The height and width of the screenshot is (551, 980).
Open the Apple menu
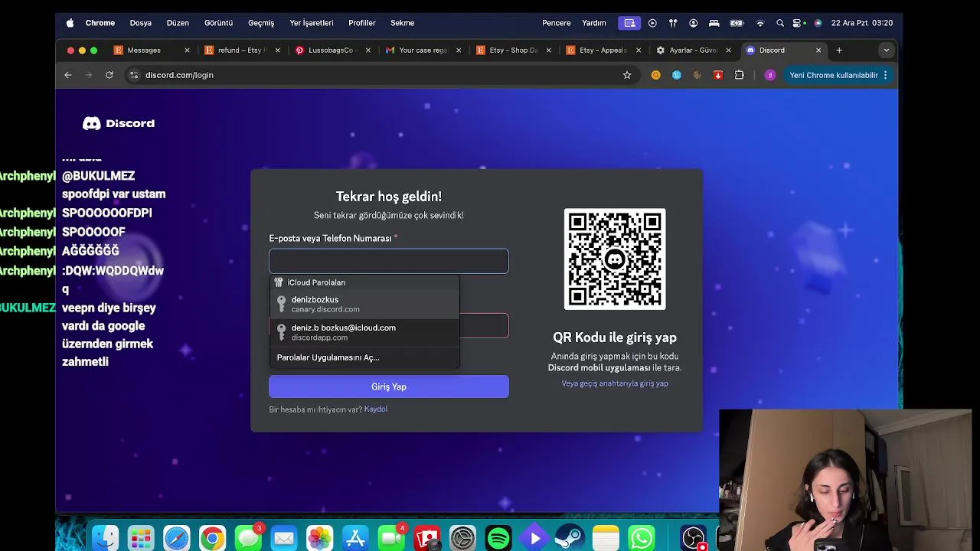pyautogui.click(x=70, y=23)
